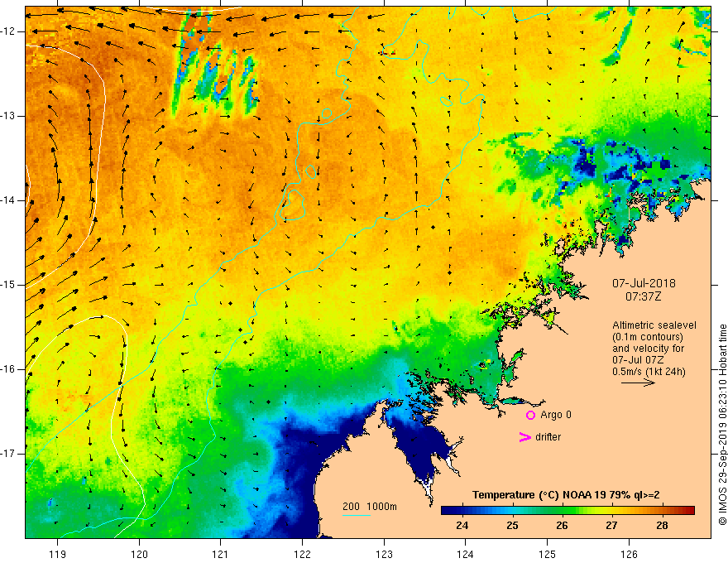Click the 'Altimetric sealevel' label

[x=654, y=325]
